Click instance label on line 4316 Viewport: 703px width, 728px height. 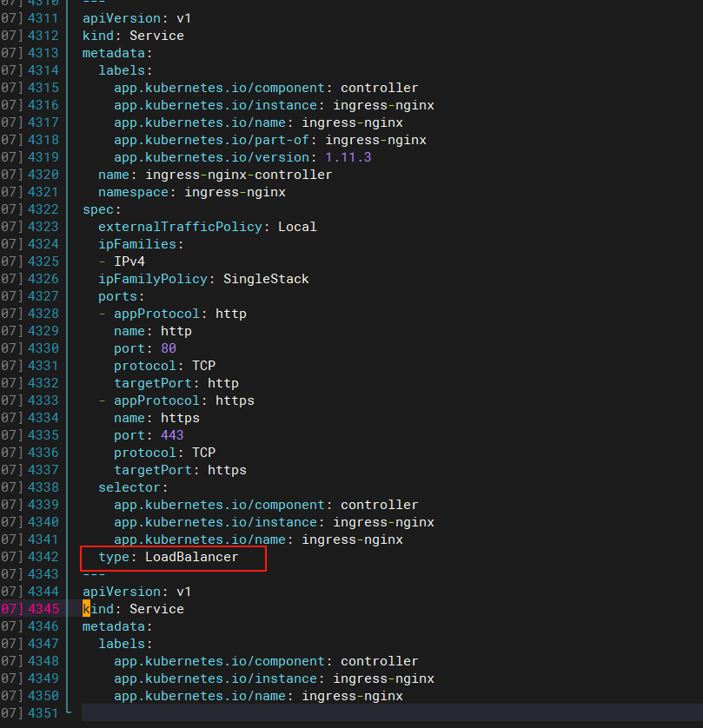click(274, 105)
